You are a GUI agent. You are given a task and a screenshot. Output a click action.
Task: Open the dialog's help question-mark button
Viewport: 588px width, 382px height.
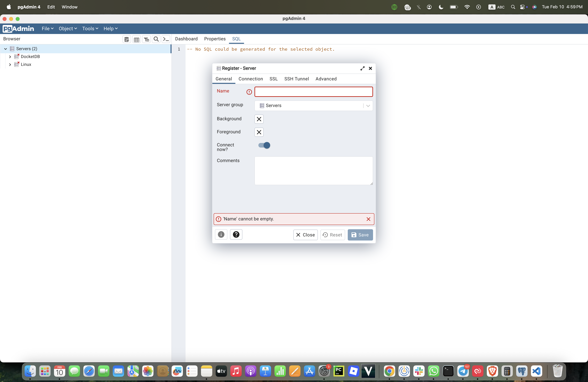point(236,234)
